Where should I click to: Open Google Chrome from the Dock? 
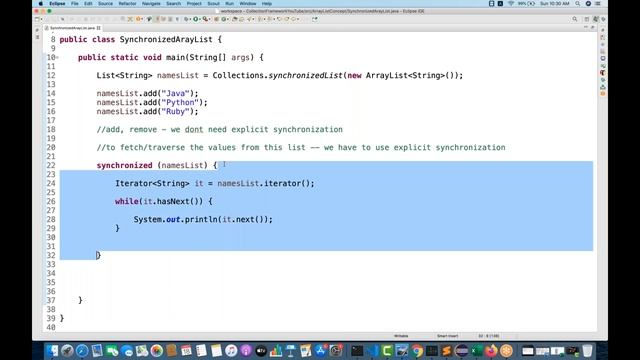(416, 351)
